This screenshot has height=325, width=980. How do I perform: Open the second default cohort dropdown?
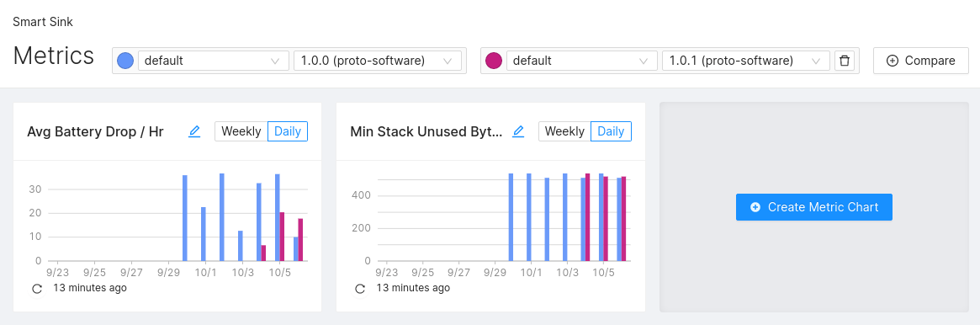coord(582,61)
